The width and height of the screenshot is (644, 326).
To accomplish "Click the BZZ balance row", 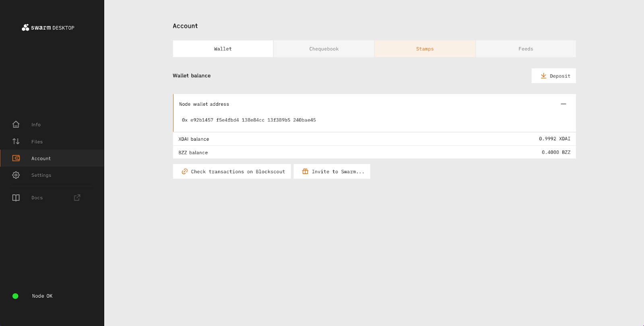I will pyautogui.click(x=374, y=153).
